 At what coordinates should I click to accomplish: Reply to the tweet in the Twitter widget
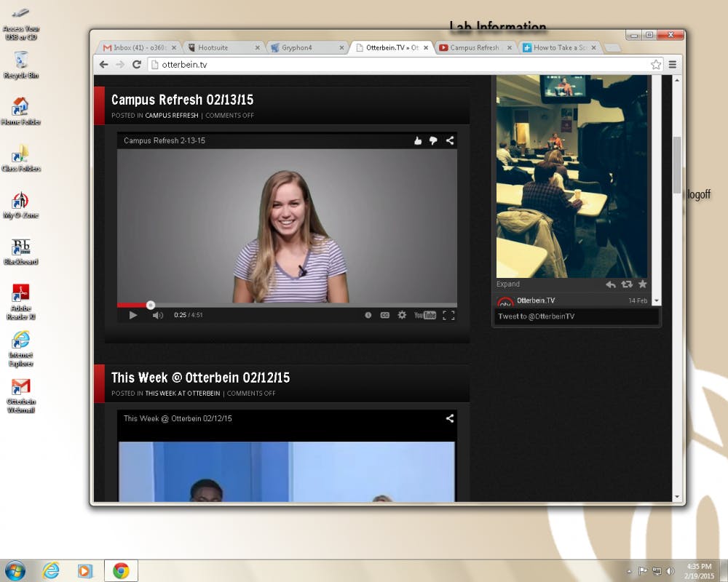(x=611, y=284)
